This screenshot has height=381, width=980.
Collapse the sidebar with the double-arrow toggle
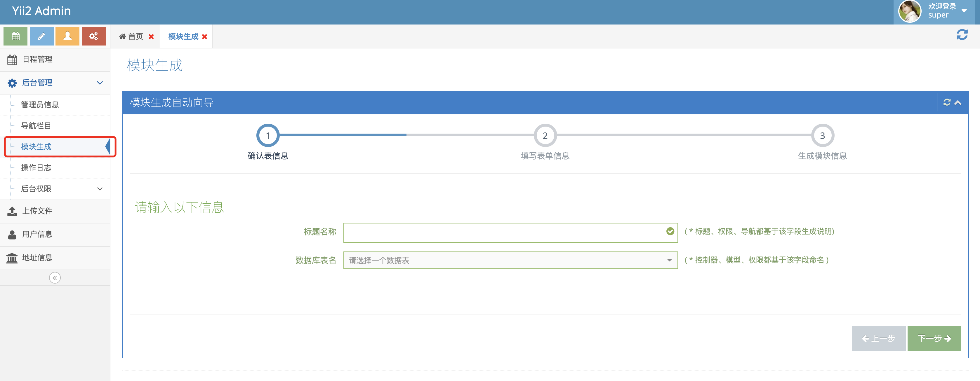55,278
